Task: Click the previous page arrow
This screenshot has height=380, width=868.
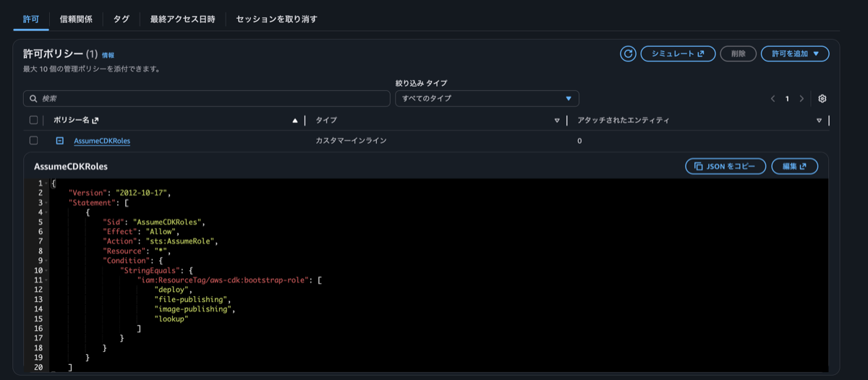Action: click(773, 98)
